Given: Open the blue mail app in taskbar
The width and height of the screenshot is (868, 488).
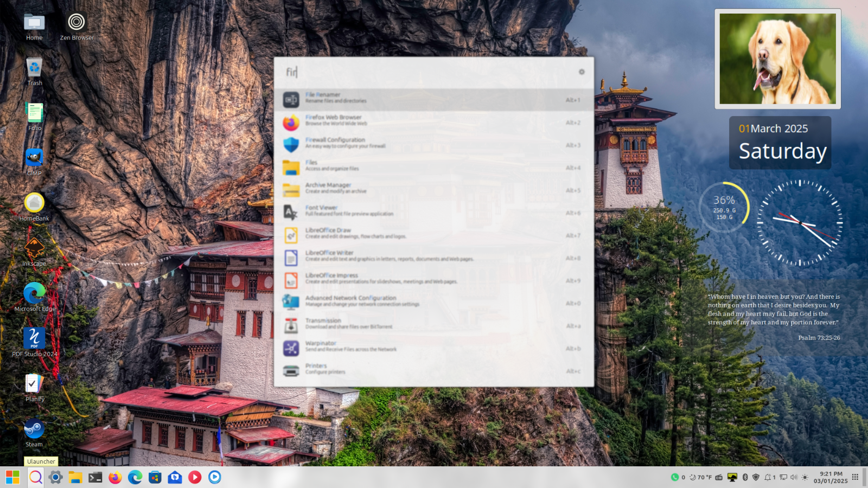Looking at the screenshot, I should (x=175, y=477).
